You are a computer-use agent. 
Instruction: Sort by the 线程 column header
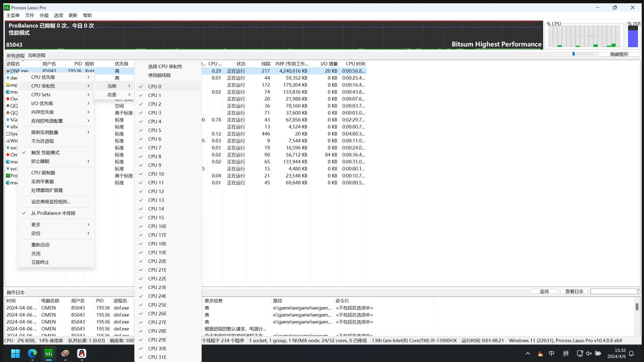(259, 64)
